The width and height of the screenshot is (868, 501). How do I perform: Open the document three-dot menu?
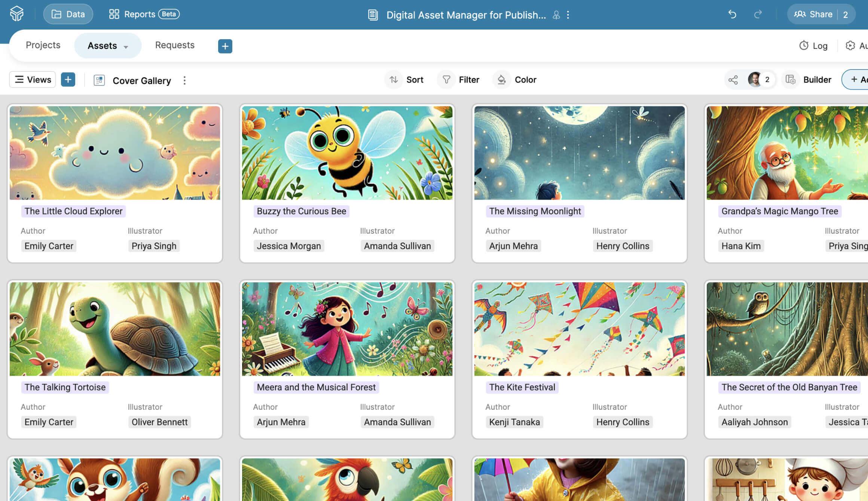pyautogui.click(x=568, y=15)
